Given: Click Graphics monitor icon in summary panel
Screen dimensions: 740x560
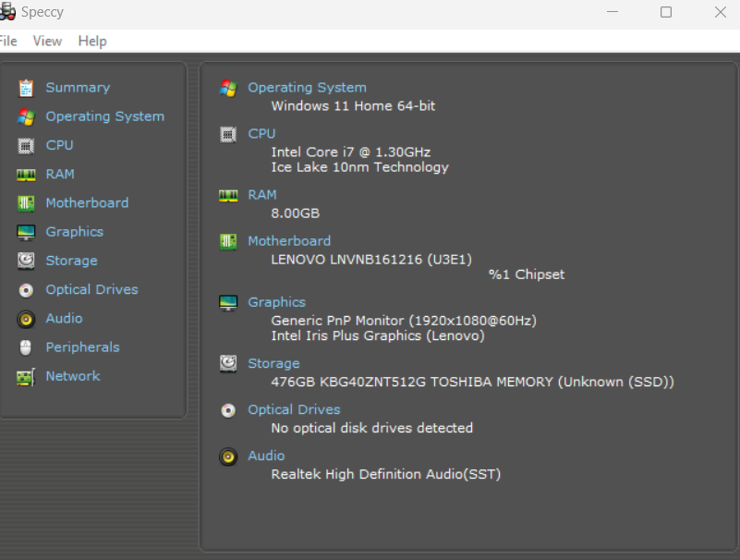Looking at the screenshot, I should tap(228, 303).
